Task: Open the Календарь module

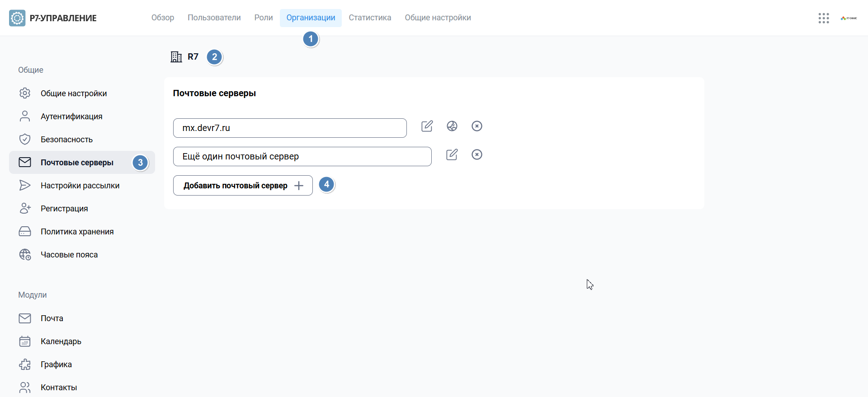Action: [61, 341]
